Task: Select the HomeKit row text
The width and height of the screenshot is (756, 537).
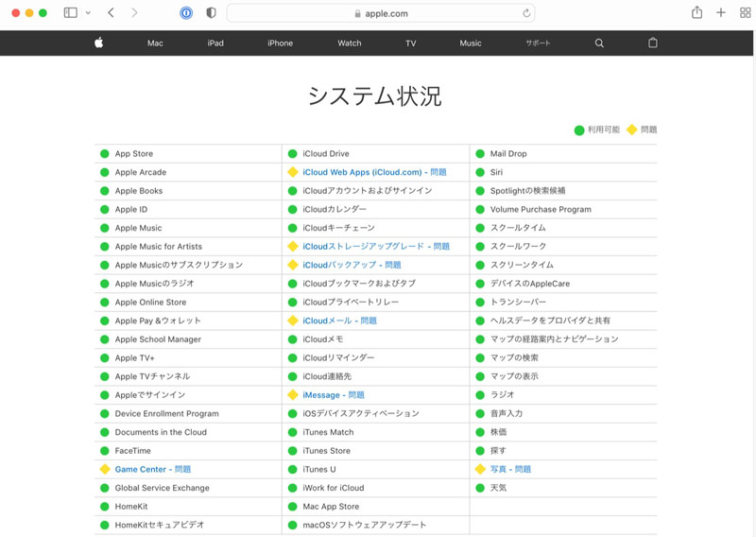Action: pos(131,507)
